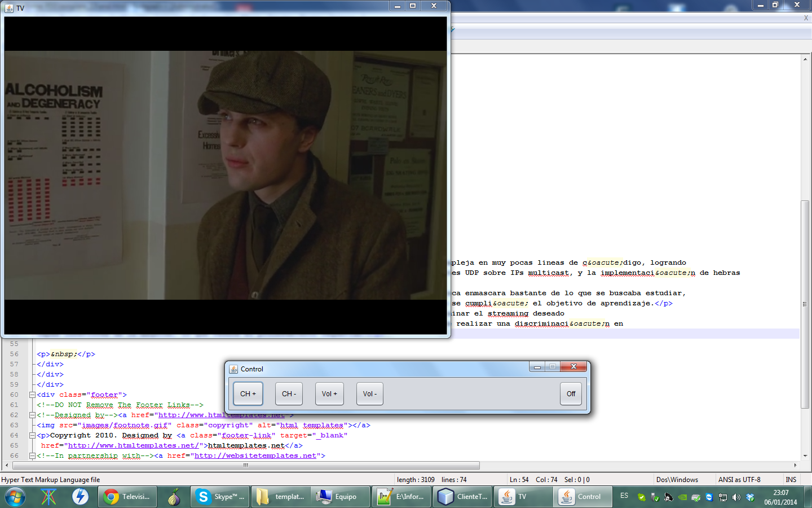The image size is (812, 508).
Task: Click the 'footer' class value on line 60
Action: coord(104,395)
